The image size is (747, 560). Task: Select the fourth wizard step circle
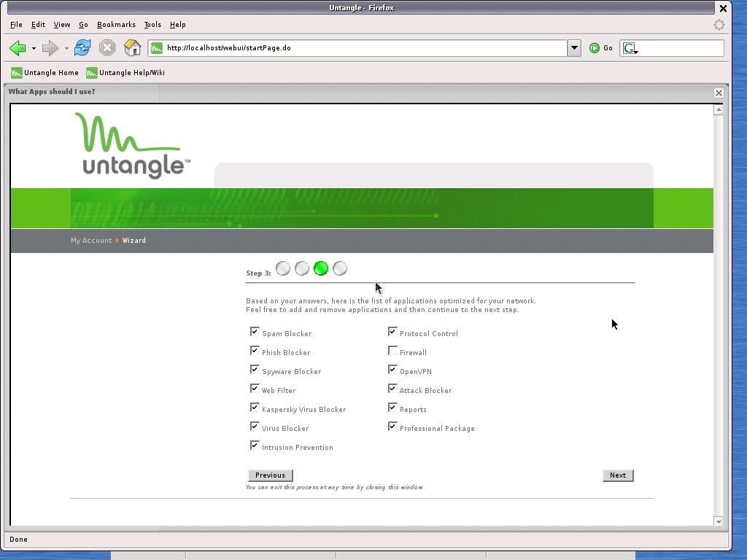(x=340, y=268)
